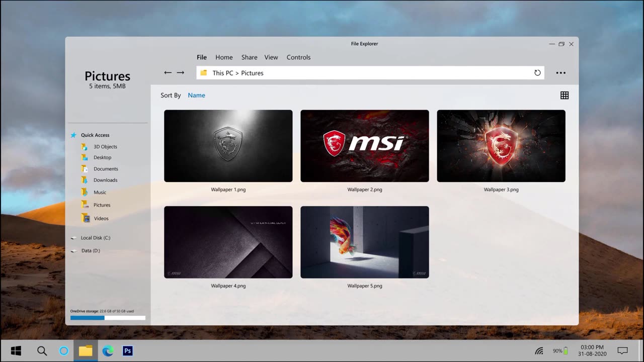Click the folder icon in address bar

point(204,73)
